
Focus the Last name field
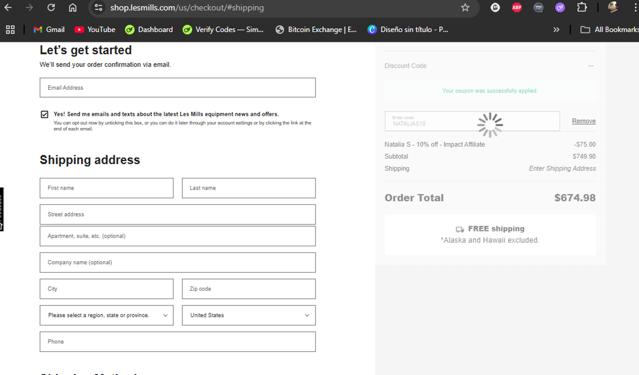249,188
